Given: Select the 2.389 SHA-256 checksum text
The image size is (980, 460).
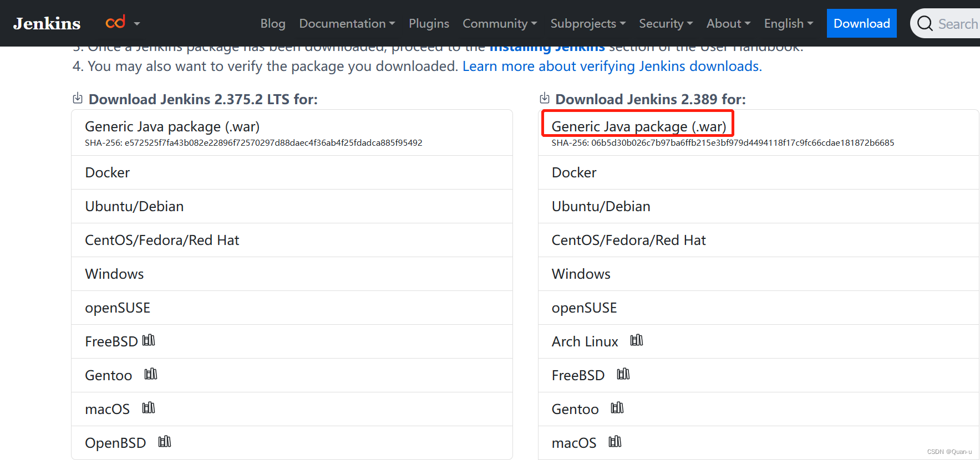Looking at the screenshot, I should click(723, 143).
